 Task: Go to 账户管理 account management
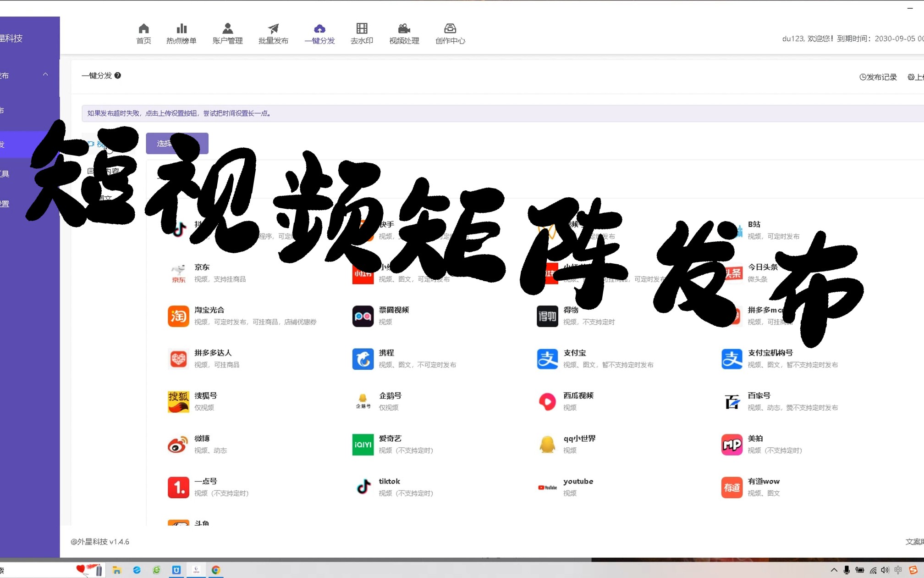pyautogui.click(x=227, y=34)
